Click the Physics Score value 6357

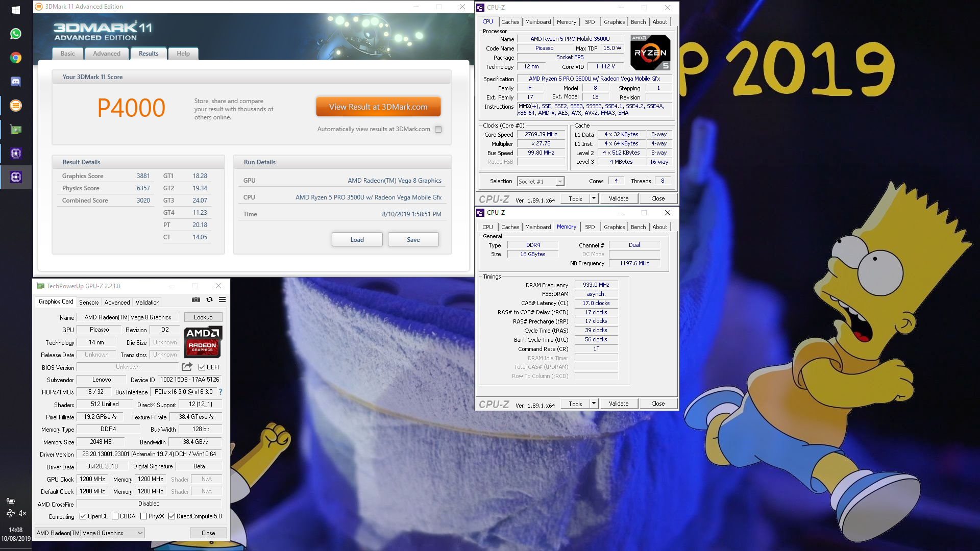coord(143,188)
